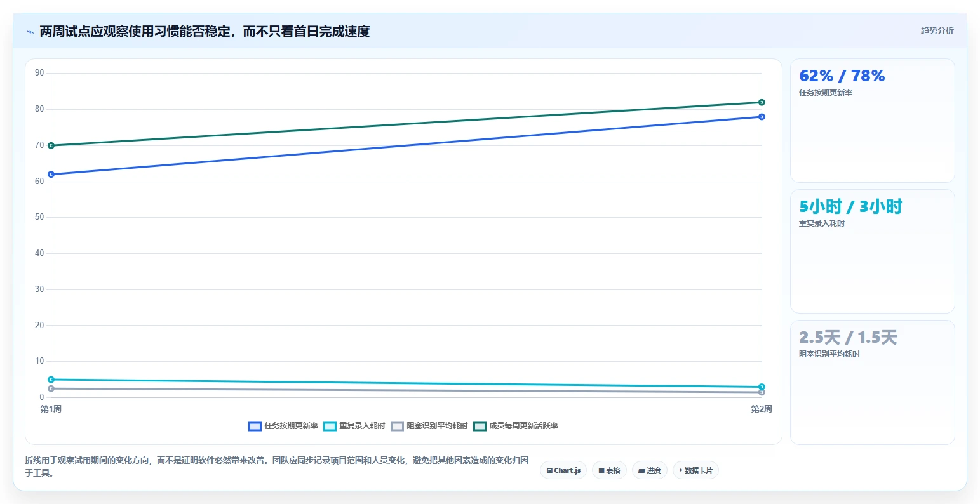
Task: Click the 62% / 78% metric value
Action: tap(842, 76)
